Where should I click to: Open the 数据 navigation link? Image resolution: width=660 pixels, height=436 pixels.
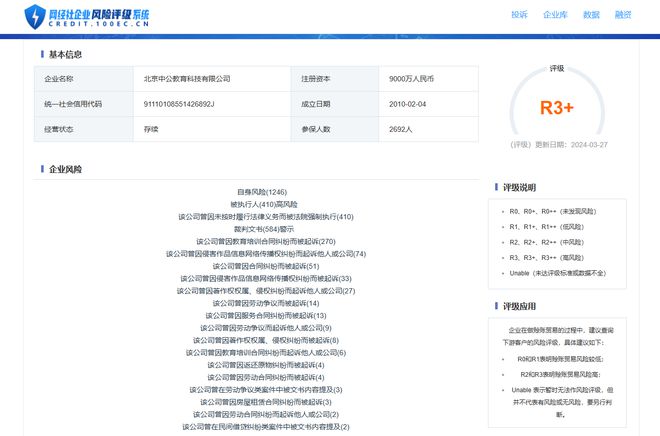click(x=591, y=15)
